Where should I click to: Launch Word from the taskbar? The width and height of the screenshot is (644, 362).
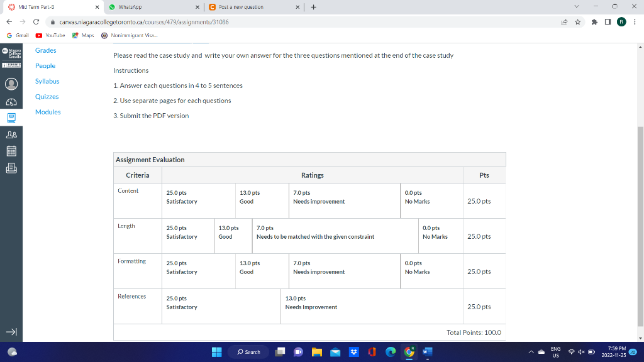coord(426,352)
